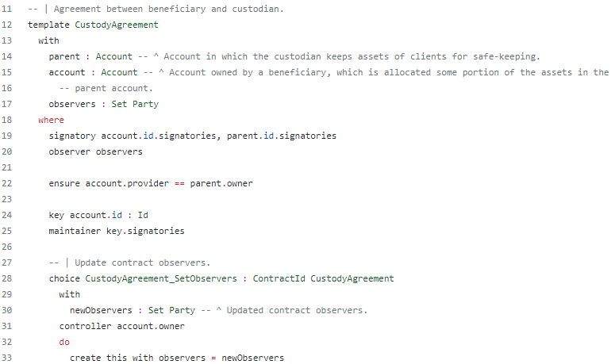Click the 'controller' keyword
Image resolution: width=615 pixels, height=364 pixels.
86,326
